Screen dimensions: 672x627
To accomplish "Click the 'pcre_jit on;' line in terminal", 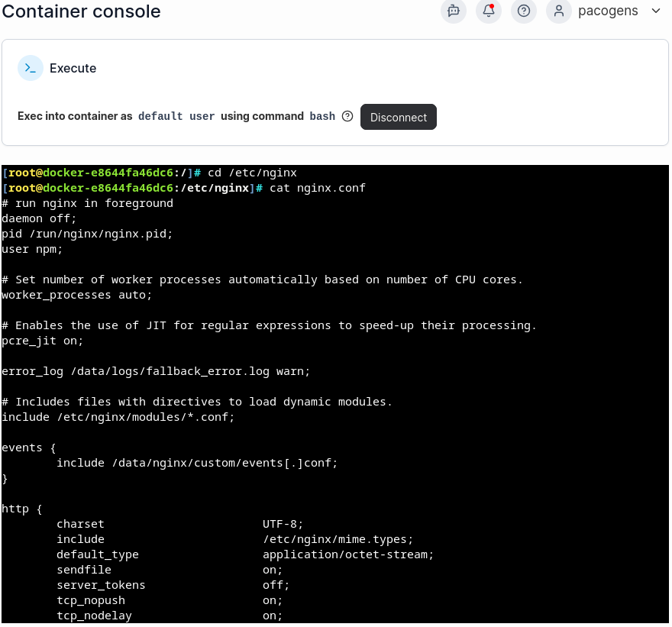I will point(43,341).
